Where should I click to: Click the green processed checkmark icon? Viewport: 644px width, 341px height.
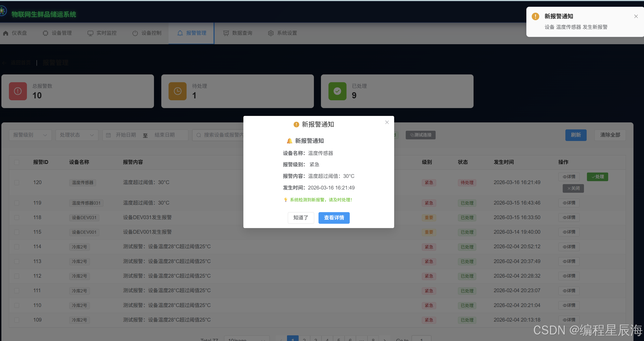coord(337,91)
